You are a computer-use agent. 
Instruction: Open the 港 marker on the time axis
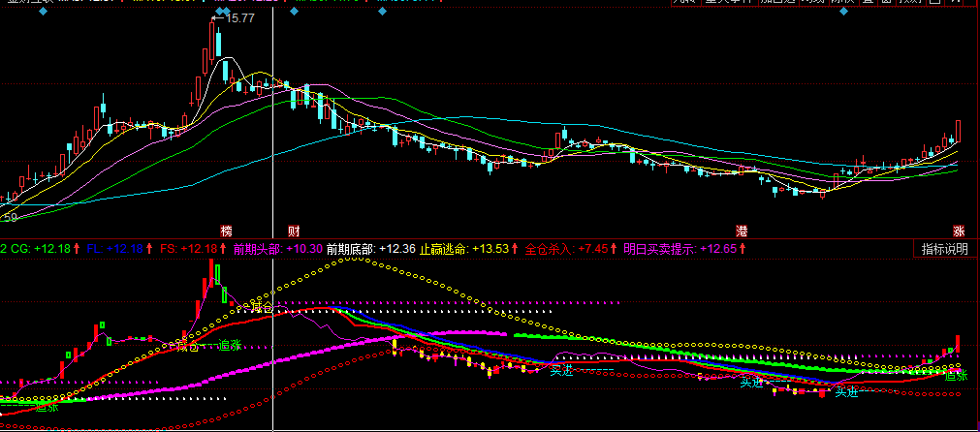(742, 231)
